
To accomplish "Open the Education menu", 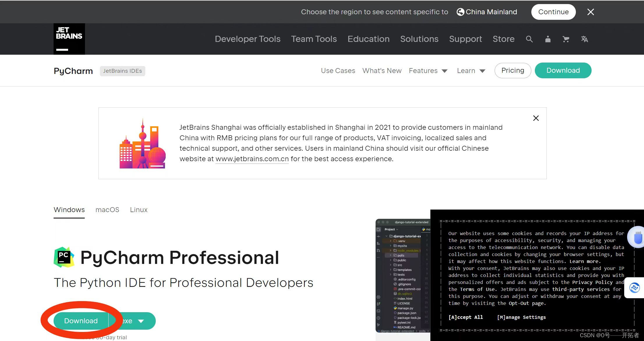I will pyautogui.click(x=368, y=39).
